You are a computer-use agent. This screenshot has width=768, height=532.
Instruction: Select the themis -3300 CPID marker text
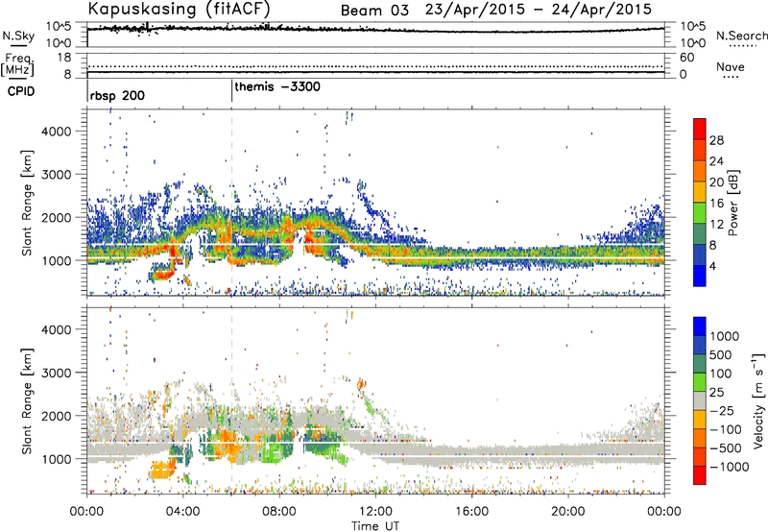pyautogui.click(x=277, y=86)
